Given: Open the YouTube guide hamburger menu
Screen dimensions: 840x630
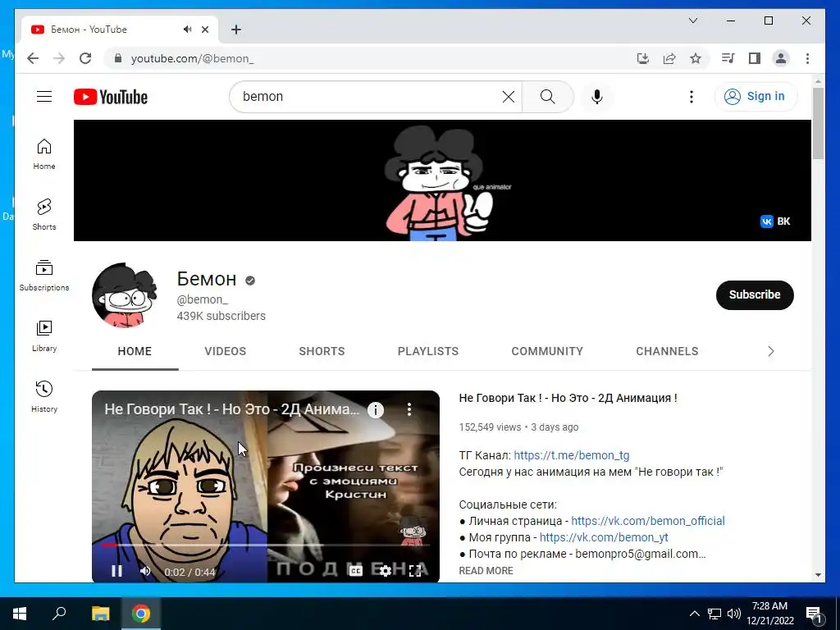Looking at the screenshot, I should (x=44, y=97).
